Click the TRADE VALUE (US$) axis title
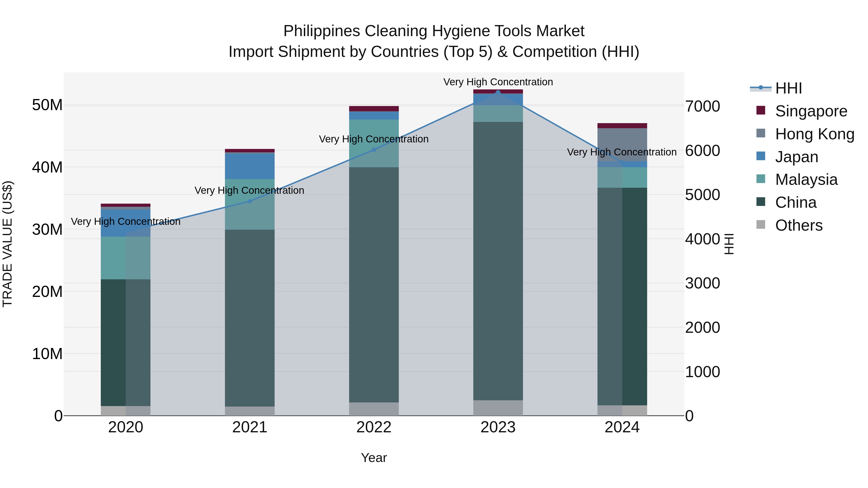 7,244
